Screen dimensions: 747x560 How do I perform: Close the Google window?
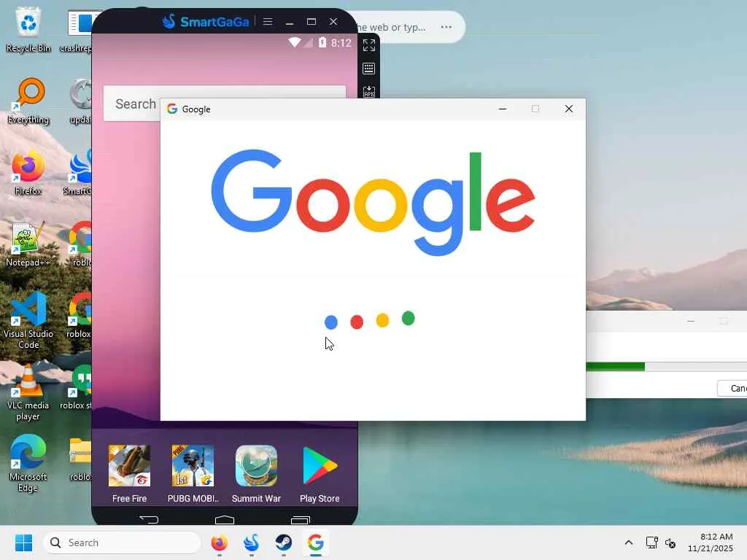click(x=569, y=109)
